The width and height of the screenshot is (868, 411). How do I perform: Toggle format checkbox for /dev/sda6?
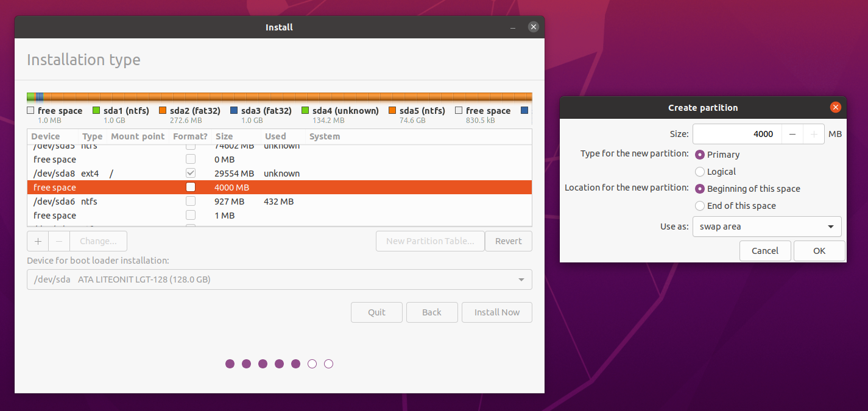191,202
